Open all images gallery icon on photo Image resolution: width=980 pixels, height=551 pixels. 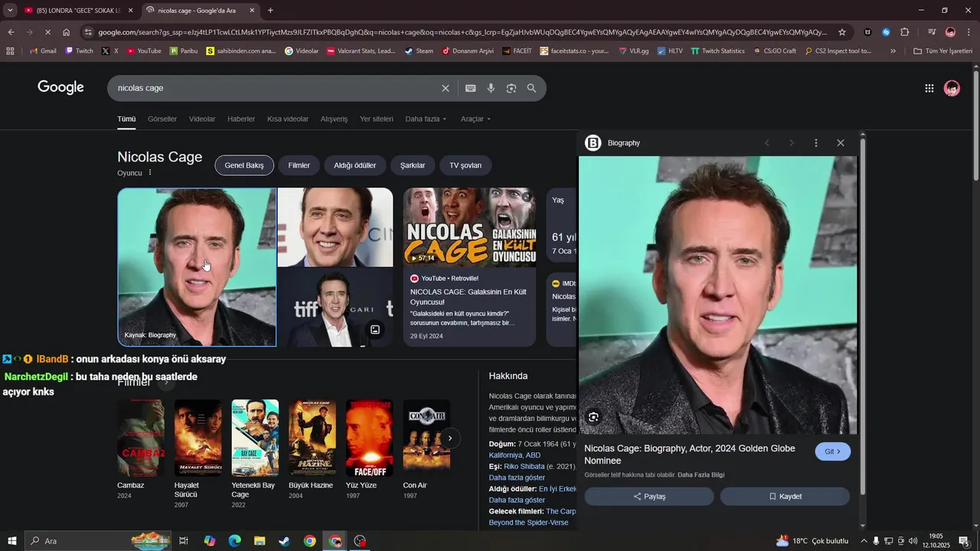375,330
